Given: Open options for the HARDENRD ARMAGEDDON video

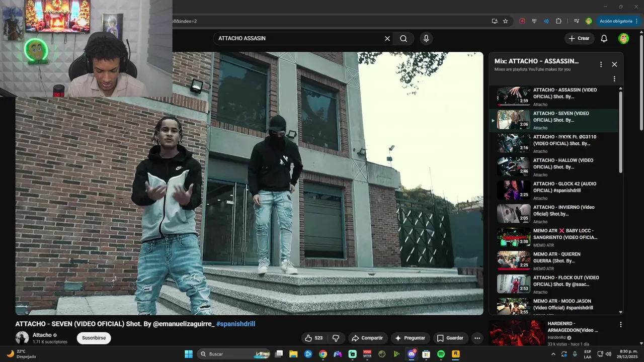Looking at the screenshot, I should click(620, 325).
